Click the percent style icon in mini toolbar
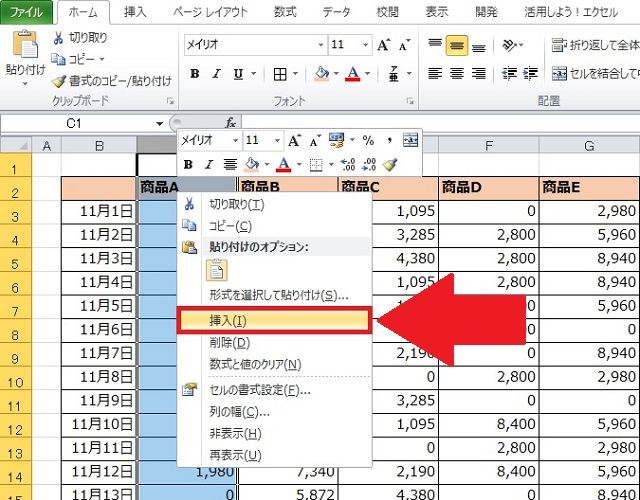640x500 pixels. click(x=368, y=141)
